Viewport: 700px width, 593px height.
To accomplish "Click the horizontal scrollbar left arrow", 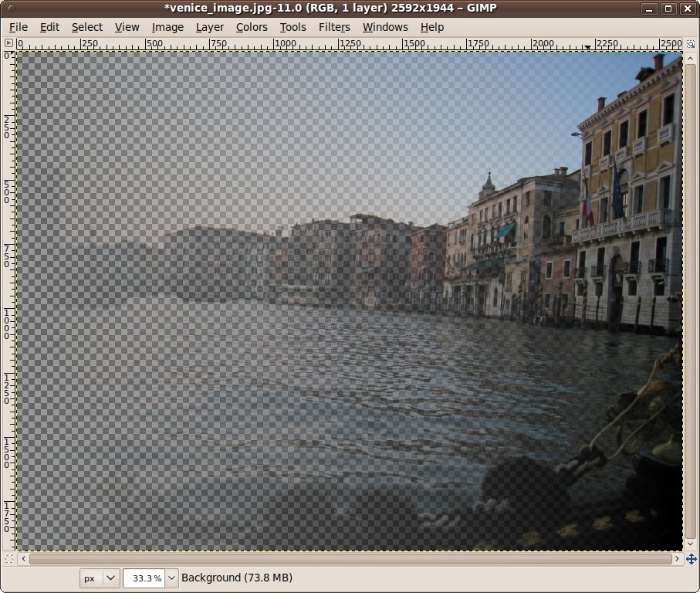I will (23, 558).
